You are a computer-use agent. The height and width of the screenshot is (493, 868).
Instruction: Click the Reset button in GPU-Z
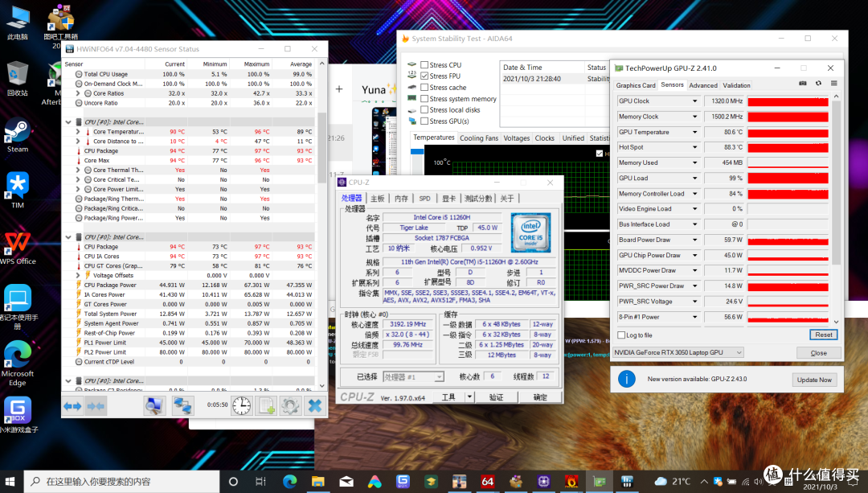pos(823,335)
